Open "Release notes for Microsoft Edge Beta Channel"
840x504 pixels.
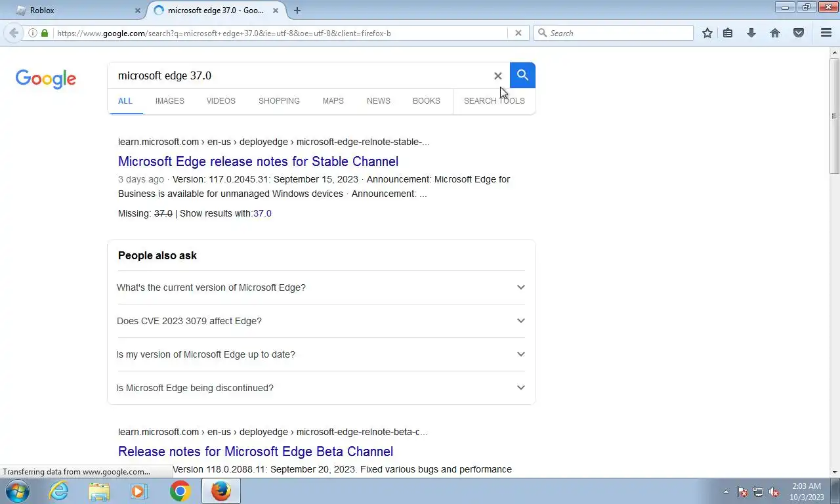[x=256, y=451]
